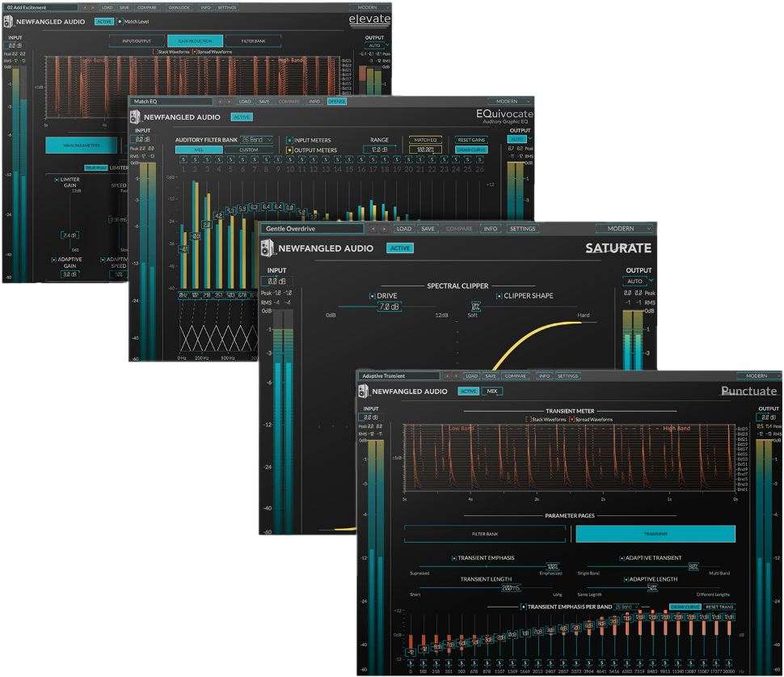Enable Stack Waveforms in Punctuate

tap(528, 419)
